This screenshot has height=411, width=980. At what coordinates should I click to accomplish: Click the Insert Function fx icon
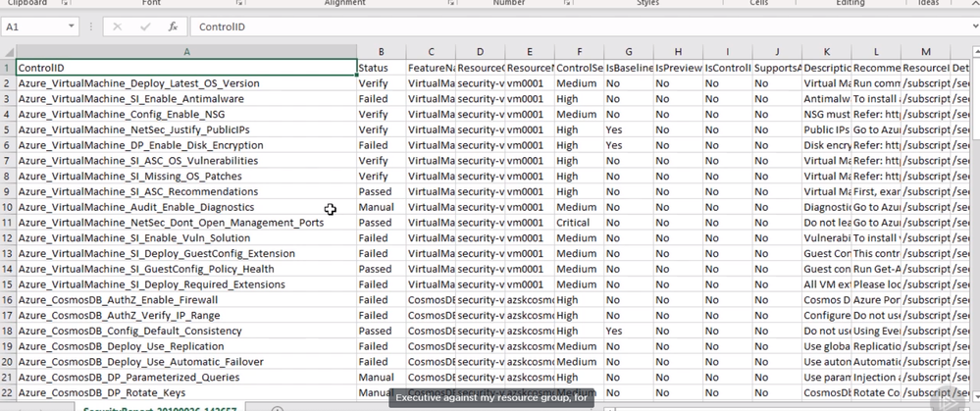(x=173, y=26)
